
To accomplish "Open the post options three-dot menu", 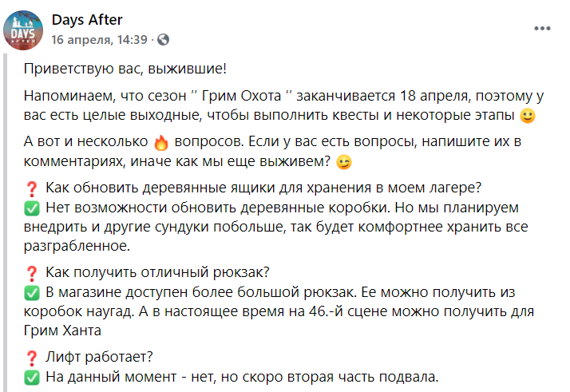I will (542, 27).
